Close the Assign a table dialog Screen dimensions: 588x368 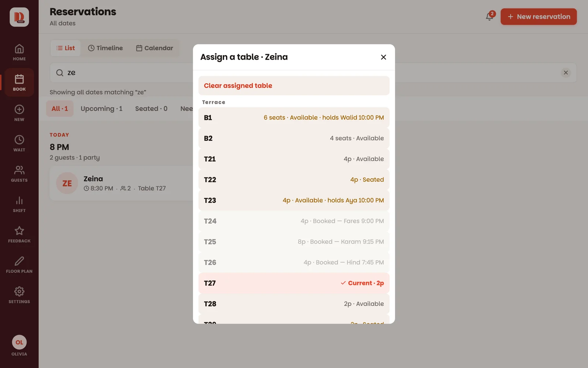[383, 57]
